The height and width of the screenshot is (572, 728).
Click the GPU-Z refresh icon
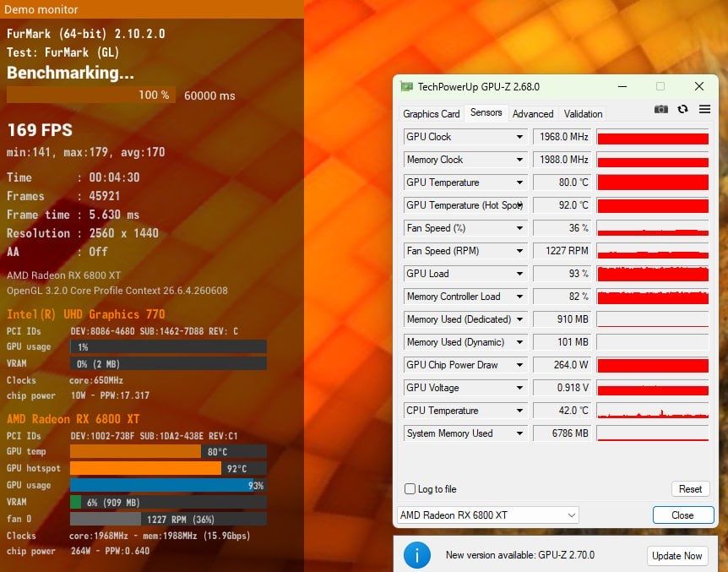[x=682, y=109]
